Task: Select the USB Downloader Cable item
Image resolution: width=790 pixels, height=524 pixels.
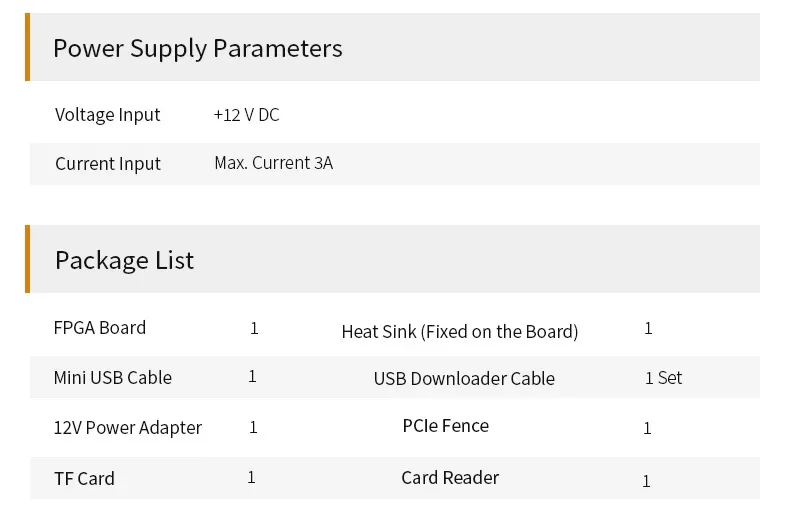Action: point(464,379)
